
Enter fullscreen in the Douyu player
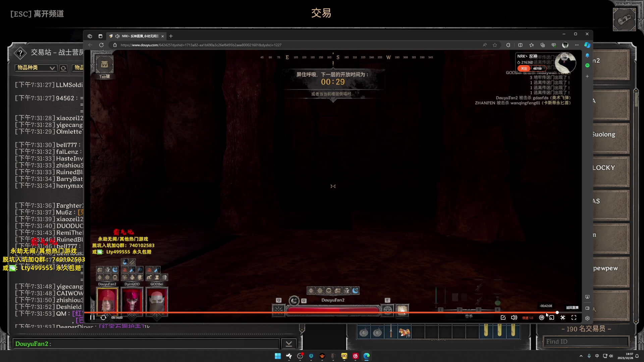[x=574, y=317]
